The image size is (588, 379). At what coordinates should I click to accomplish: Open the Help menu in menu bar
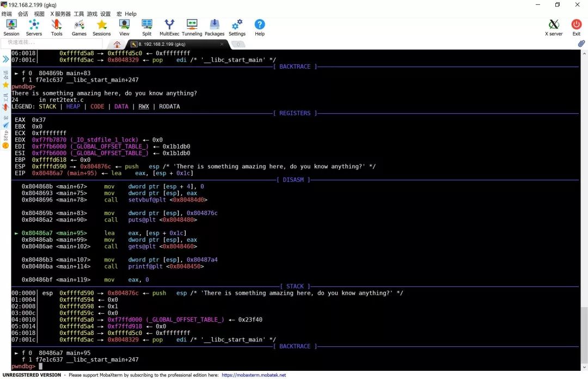(131, 14)
